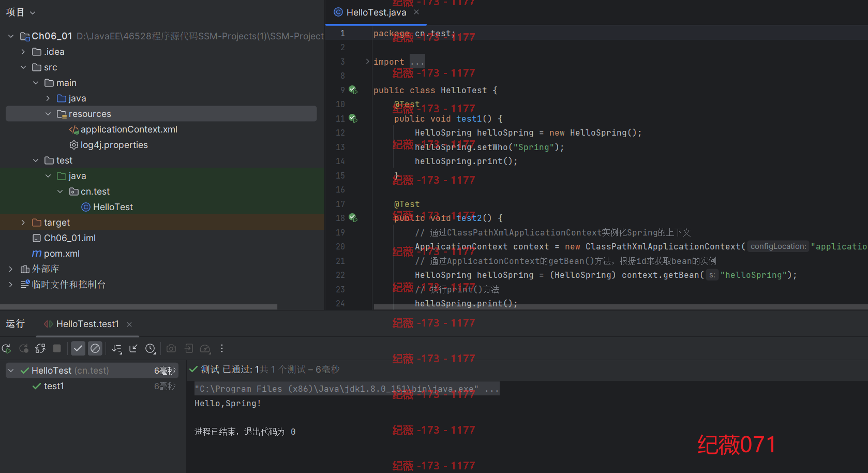Click the rerun failed tests icon
This screenshot has width=868, height=473.
[24, 349]
